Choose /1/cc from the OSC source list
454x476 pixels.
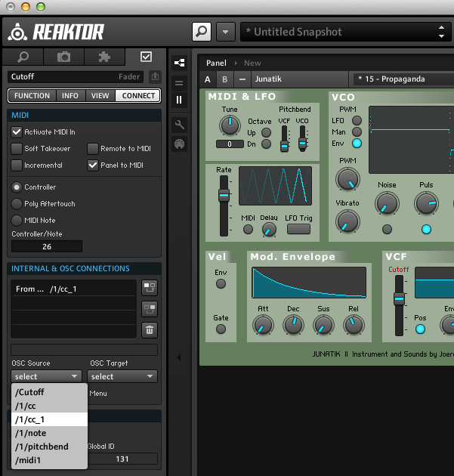49,406
